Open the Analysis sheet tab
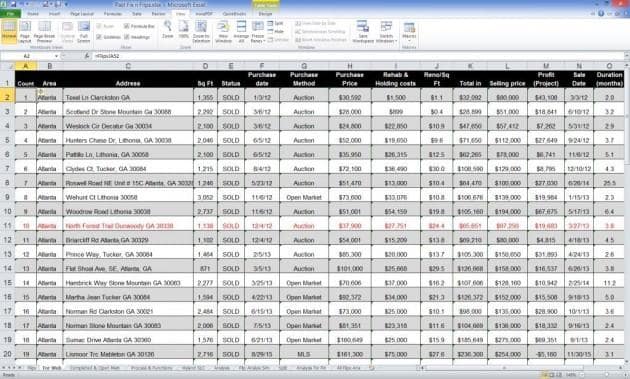Viewport: 630px width, 379px height. pyautogui.click(x=222, y=368)
